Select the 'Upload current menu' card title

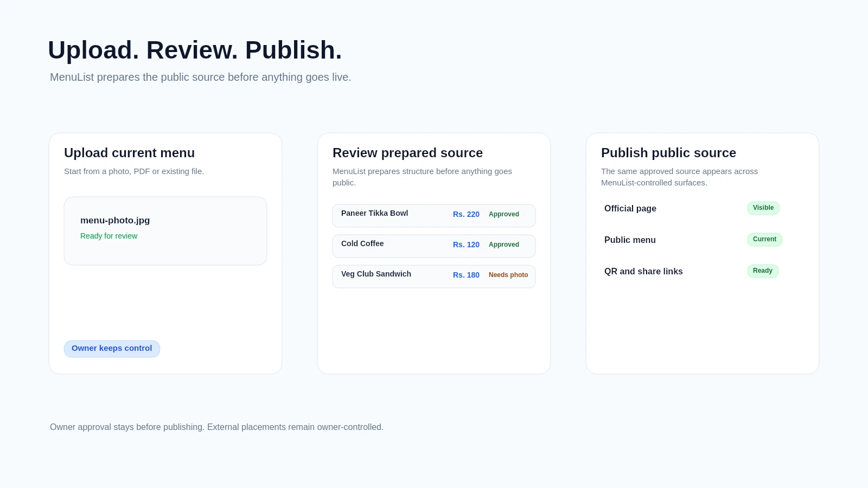(129, 153)
